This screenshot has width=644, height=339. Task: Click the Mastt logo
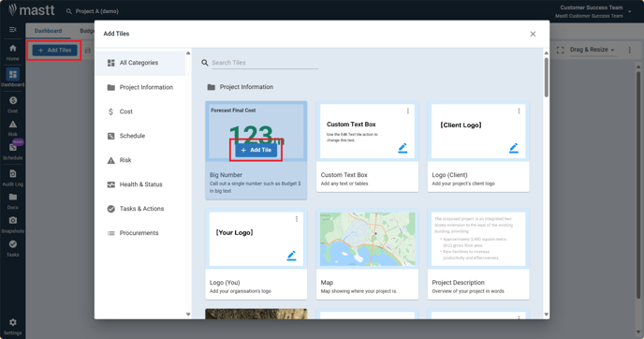(x=32, y=10)
